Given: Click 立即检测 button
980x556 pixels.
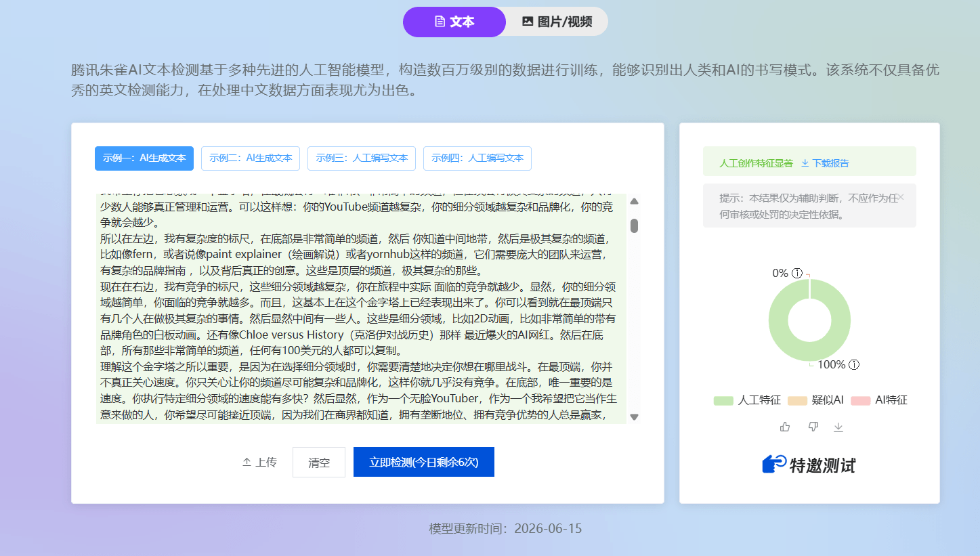Looking at the screenshot, I should tap(424, 462).
